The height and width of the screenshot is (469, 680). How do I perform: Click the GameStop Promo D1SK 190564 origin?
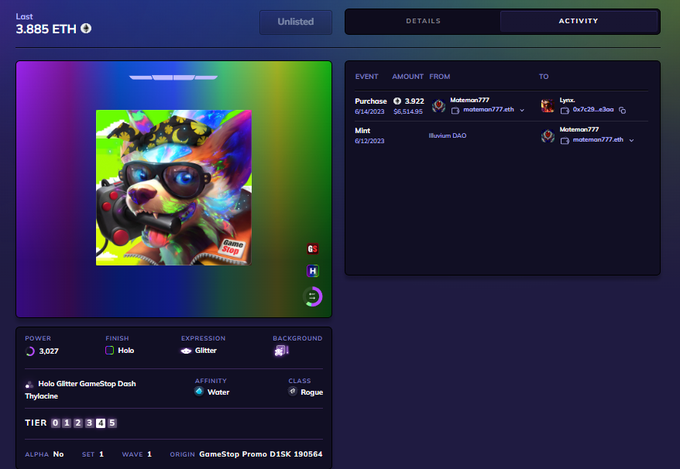(x=261, y=454)
